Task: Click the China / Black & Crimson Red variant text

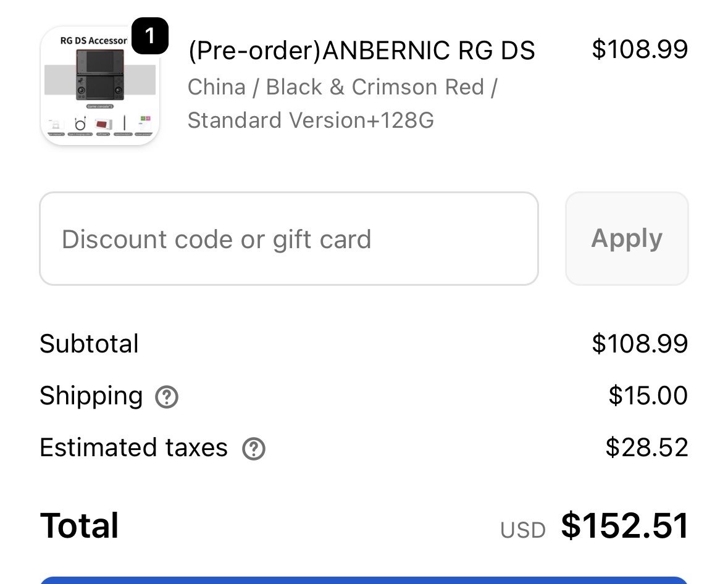Action: pos(342,87)
